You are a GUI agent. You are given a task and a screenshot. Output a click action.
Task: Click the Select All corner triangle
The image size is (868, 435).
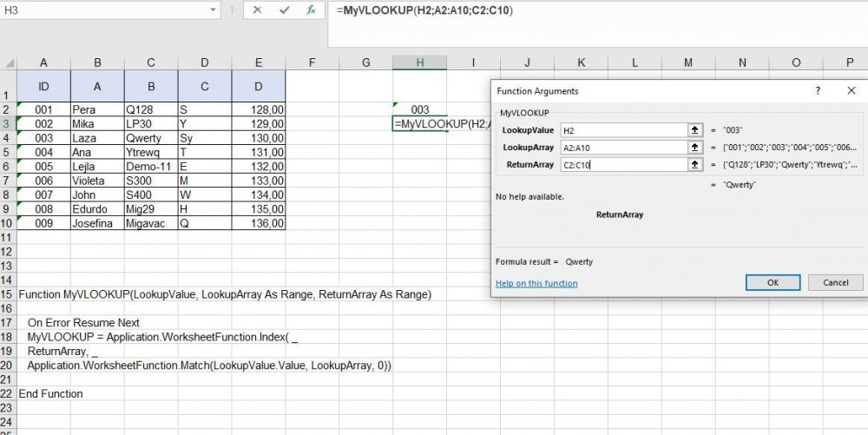point(9,63)
